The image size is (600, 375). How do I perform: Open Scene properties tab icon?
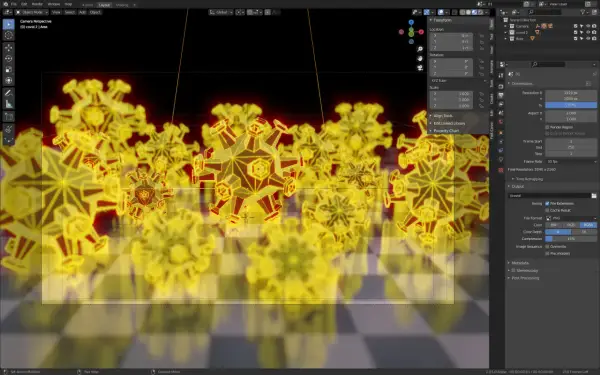pos(501,113)
